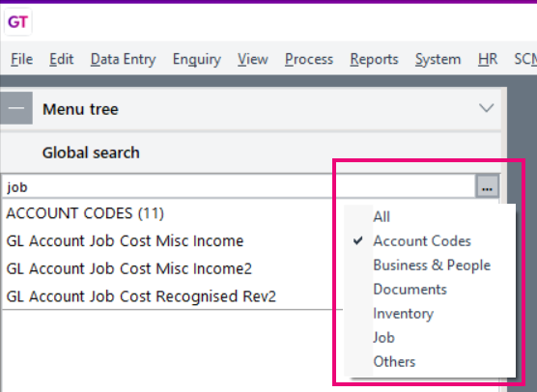Viewport: 537px width, 392px height.
Task: Click the ACCOUNT CODES (11) group header
Action: point(85,213)
